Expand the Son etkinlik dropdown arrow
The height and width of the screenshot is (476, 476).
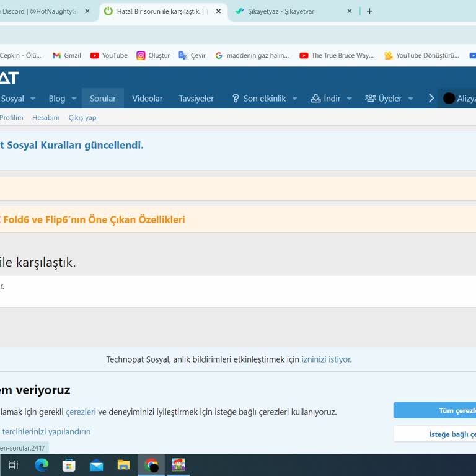[x=294, y=99]
